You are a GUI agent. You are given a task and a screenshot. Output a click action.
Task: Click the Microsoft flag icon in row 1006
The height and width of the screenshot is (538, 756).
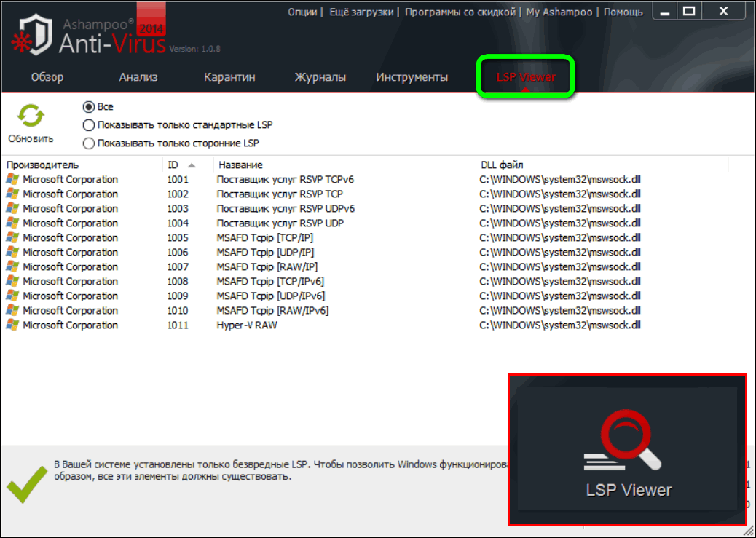point(12,252)
